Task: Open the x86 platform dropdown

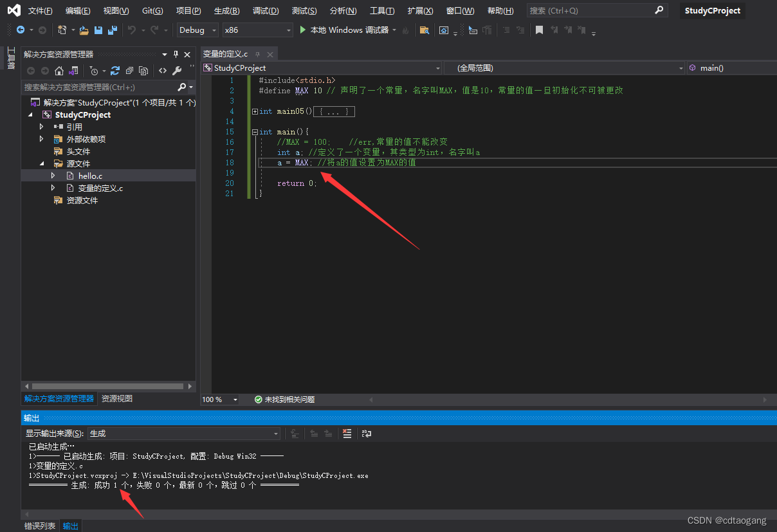Action: [257, 30]
